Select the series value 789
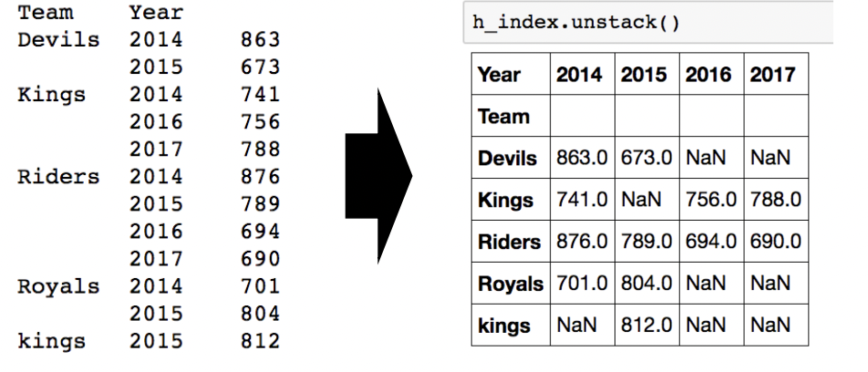The width and height of the screenshot is (868, 372). pos(261,204)
